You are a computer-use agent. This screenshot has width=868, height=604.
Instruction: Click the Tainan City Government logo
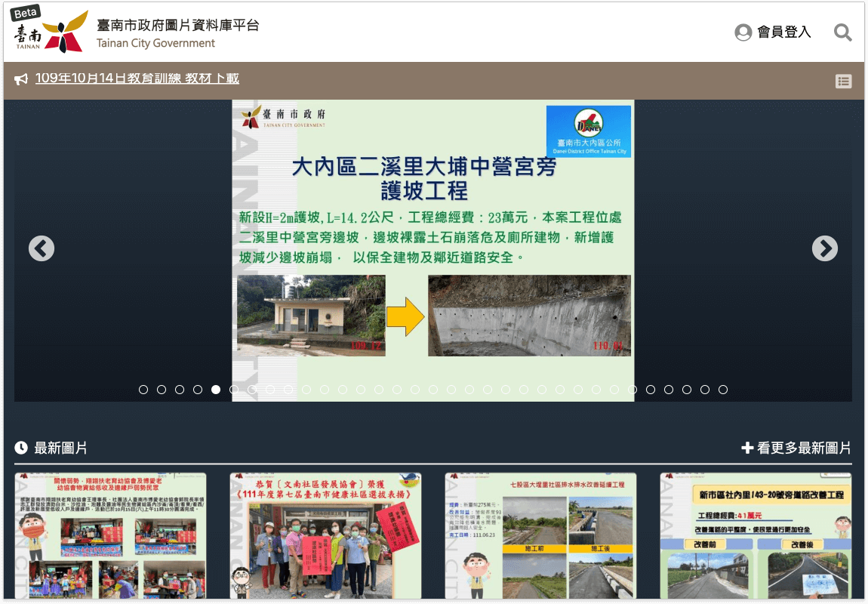click(x=48, y=32)
